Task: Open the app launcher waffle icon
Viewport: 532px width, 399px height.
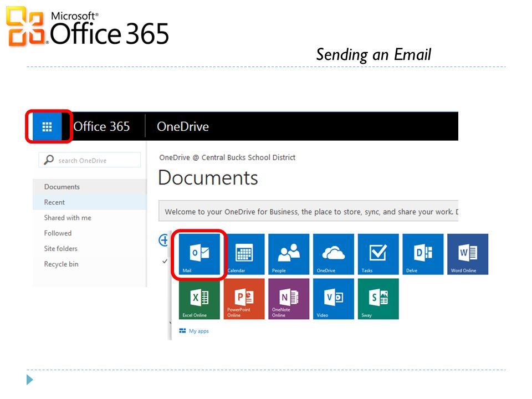Action: 47,126
